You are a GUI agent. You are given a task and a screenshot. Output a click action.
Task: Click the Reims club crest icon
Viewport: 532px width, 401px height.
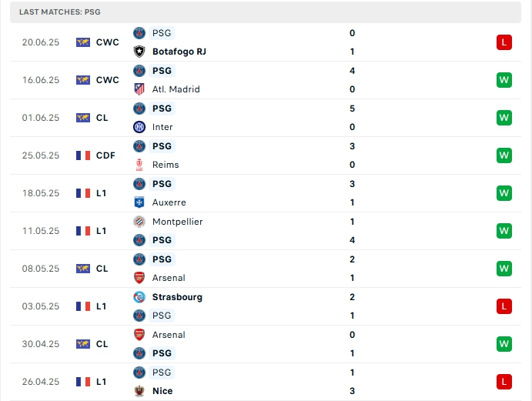(x=139, y=165)
